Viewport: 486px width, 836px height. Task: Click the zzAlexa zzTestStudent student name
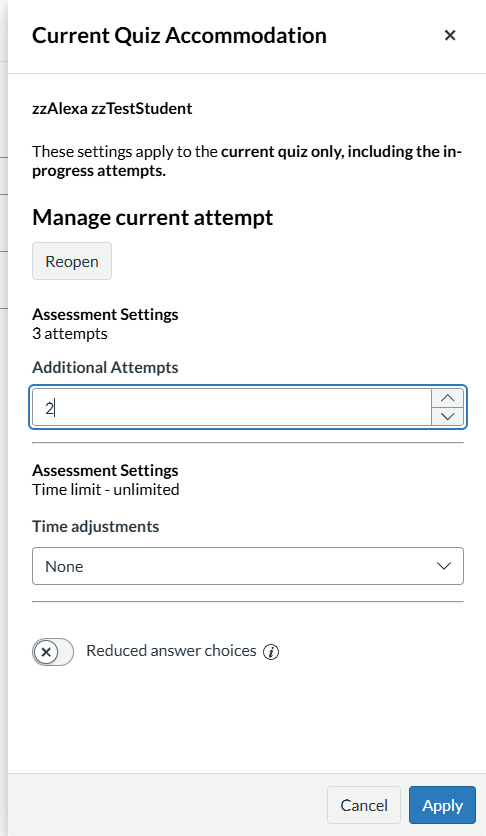112,108
